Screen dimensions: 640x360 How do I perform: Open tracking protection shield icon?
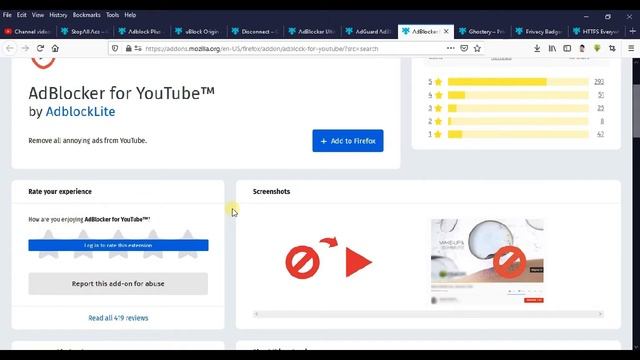pos(115,49)
